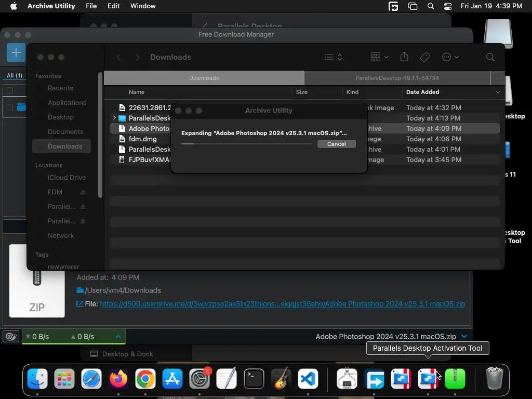Screen dimensions: 532x399
Task: Open the Archive Utility app menu
Action: (x=51, y=6)
